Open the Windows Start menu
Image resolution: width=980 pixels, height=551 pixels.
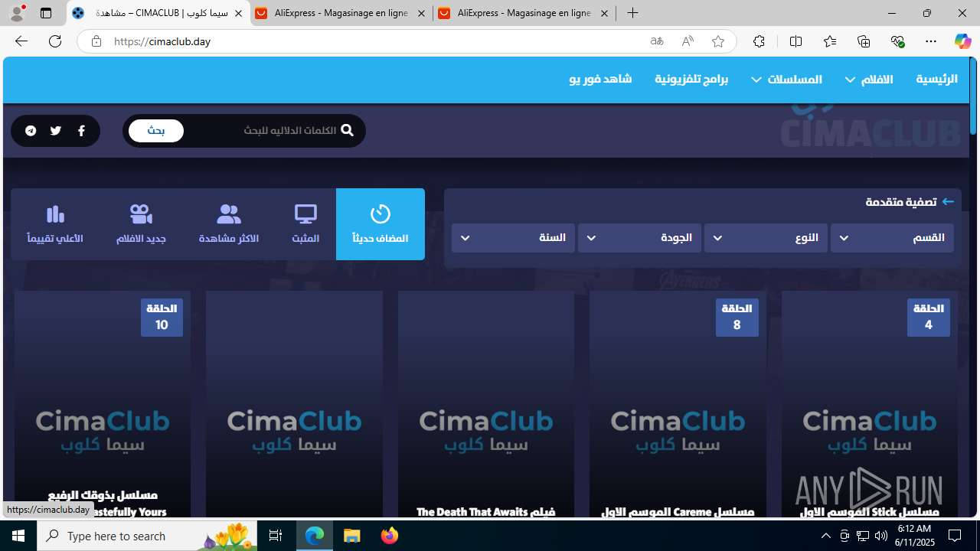[x=18, y=536]
